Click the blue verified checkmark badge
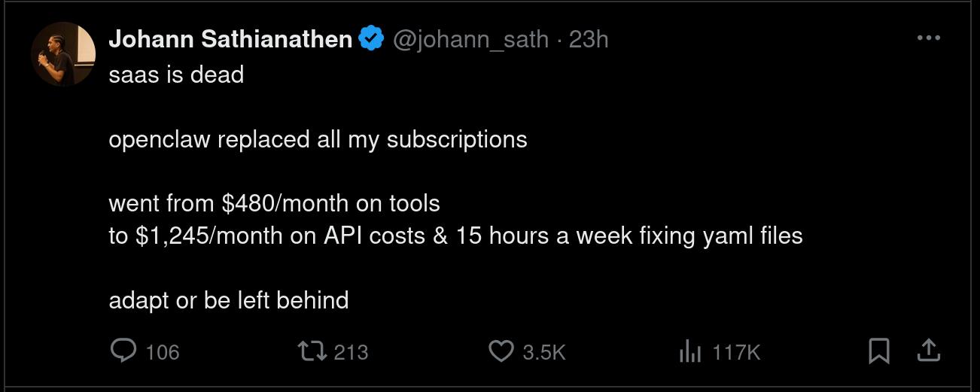980x392 pixels. click(371, 39)
